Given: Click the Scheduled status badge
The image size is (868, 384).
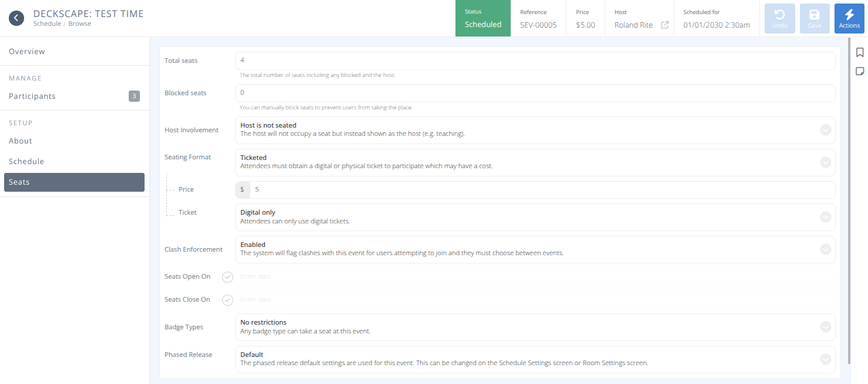Looking at the screenshot, I should 483,18.
